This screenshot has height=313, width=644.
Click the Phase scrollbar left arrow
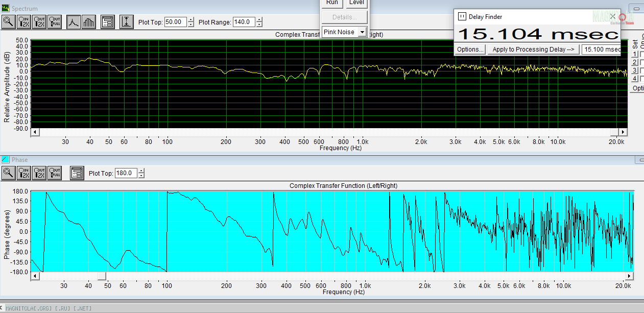click(x=35, y=276)
